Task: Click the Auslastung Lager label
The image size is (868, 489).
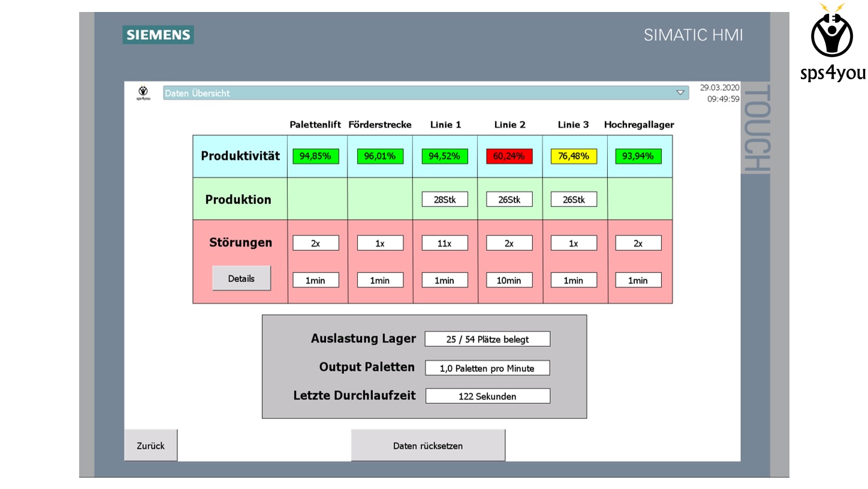Action: [363, 338]
